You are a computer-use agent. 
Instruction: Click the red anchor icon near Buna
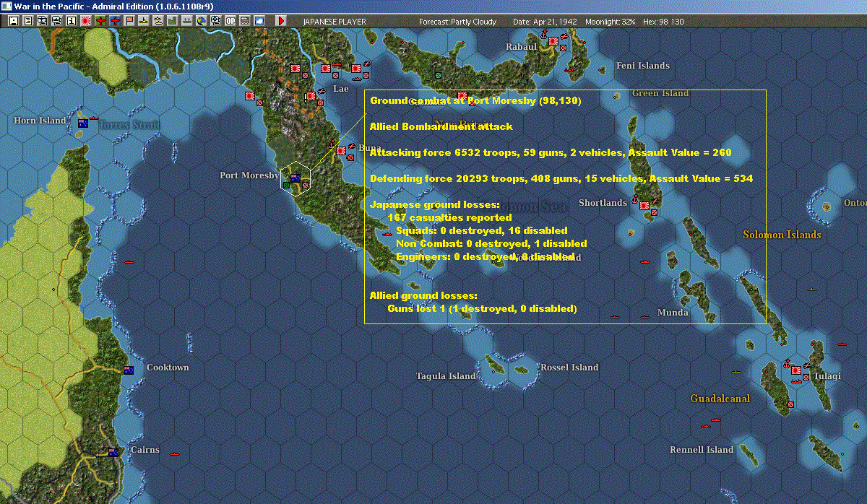point(332,143)
